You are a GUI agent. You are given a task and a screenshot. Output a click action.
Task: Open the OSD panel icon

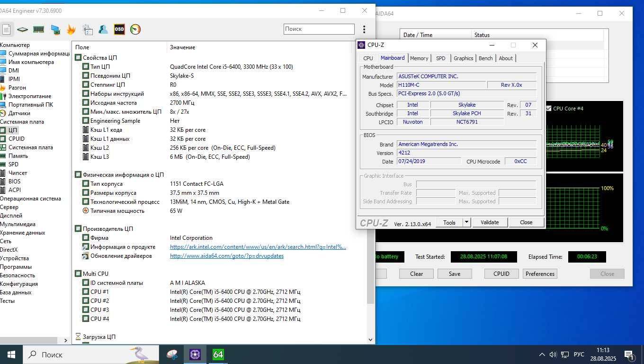[x=119, y=29]
